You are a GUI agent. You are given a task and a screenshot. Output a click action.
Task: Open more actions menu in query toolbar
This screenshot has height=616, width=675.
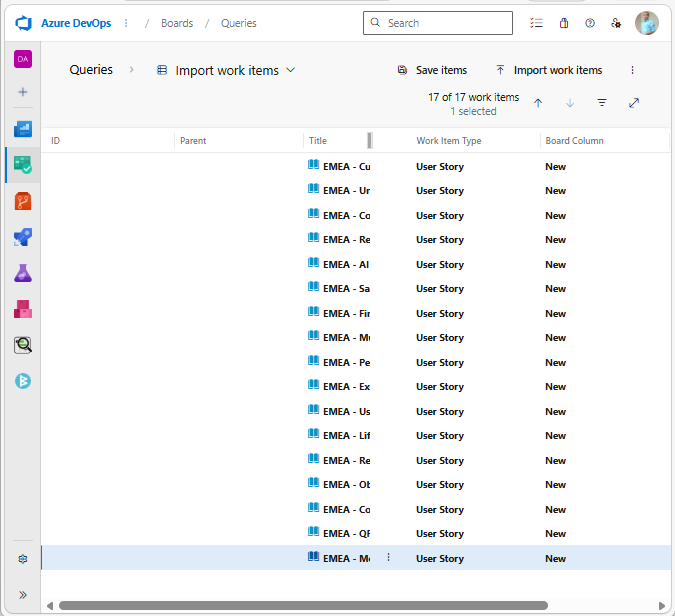click(632, 70)
